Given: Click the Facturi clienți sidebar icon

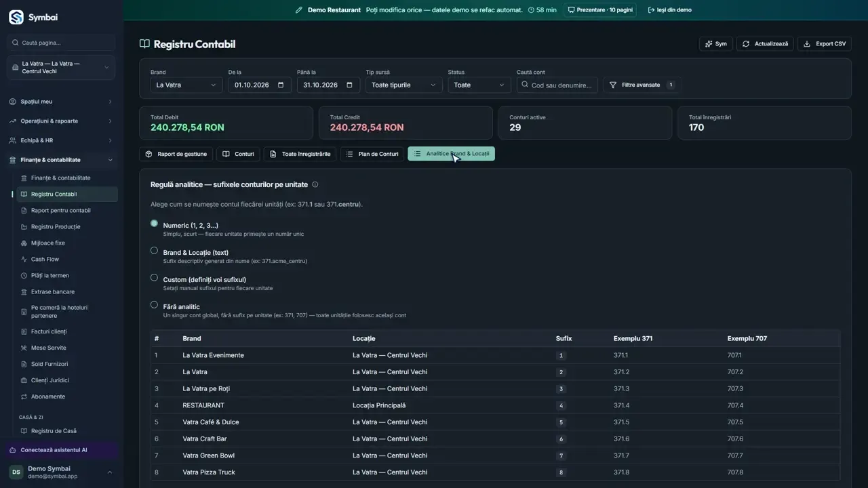Looking at the screenshot, I should (x=24, y=332).
